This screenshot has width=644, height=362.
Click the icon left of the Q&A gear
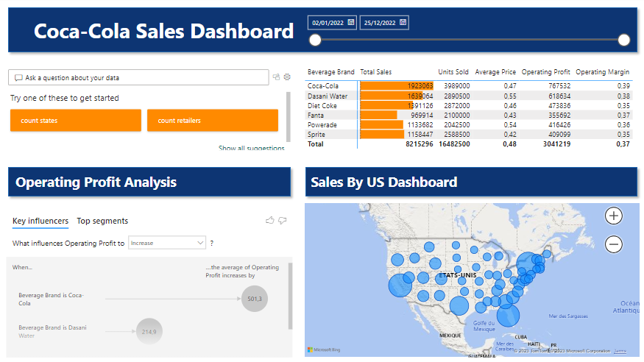tap(277, 77)
